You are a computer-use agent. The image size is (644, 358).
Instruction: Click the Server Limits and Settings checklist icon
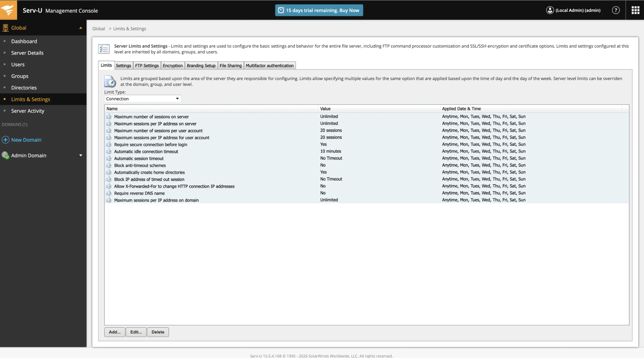coord(104,49)
